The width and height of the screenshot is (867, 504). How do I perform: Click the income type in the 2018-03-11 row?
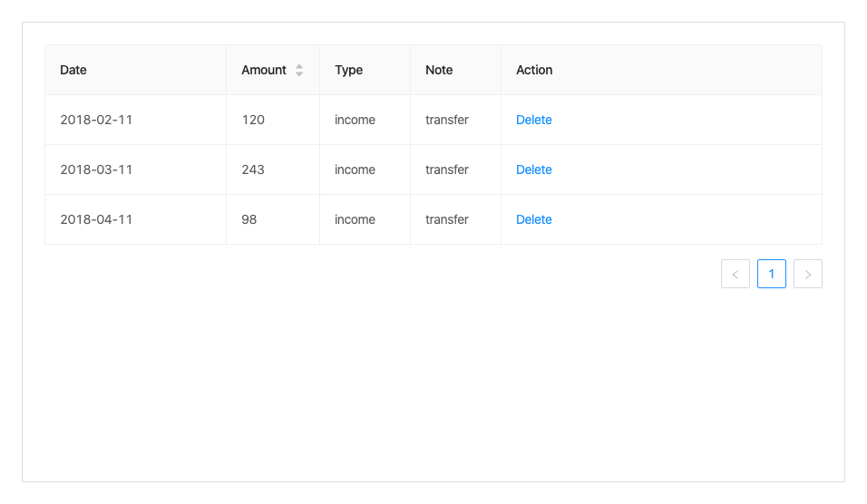tap(355, 170)
